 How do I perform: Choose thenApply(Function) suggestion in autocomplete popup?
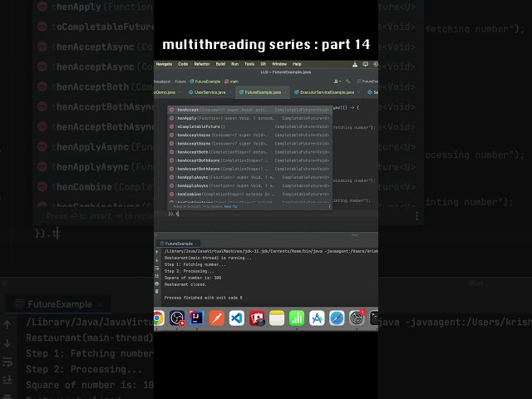pyautogui.click(x=249, y=118)
